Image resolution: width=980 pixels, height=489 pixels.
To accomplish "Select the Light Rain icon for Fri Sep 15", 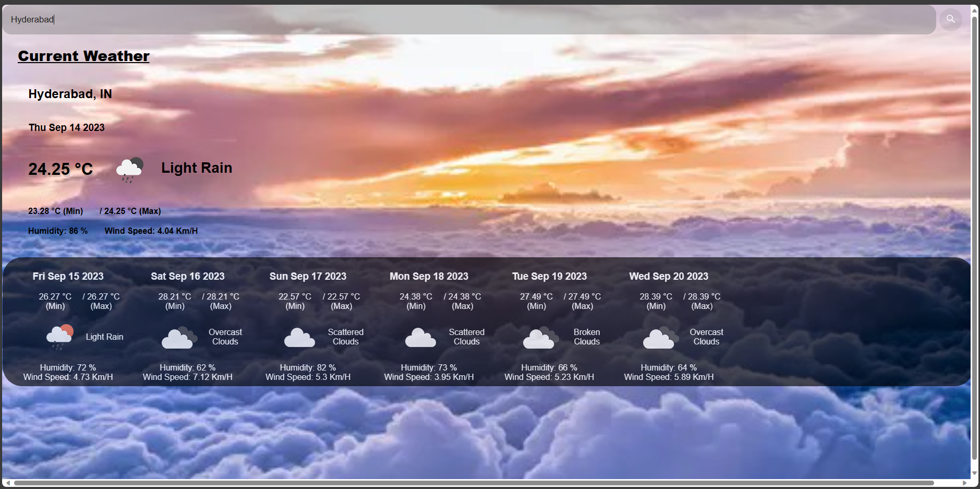I will [x=59, y=337].
